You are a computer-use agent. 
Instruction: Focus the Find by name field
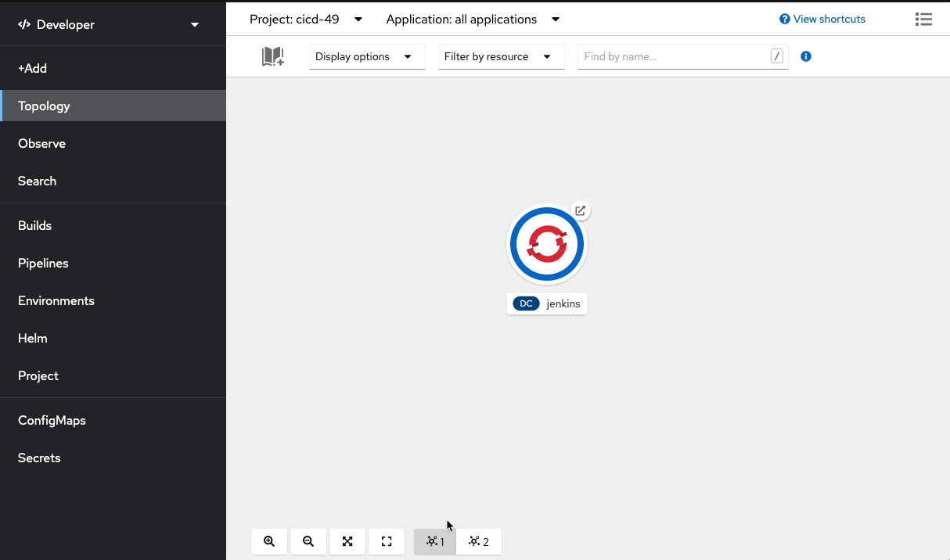(682, 56)
